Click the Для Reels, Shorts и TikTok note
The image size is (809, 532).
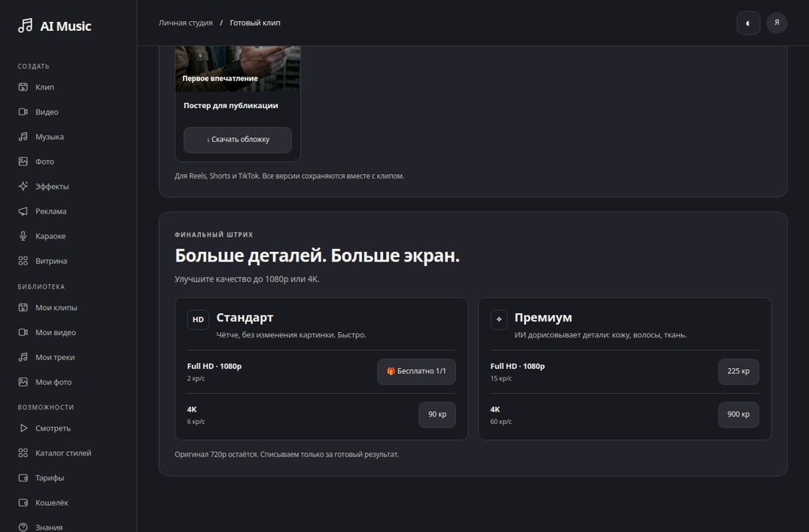289,176
